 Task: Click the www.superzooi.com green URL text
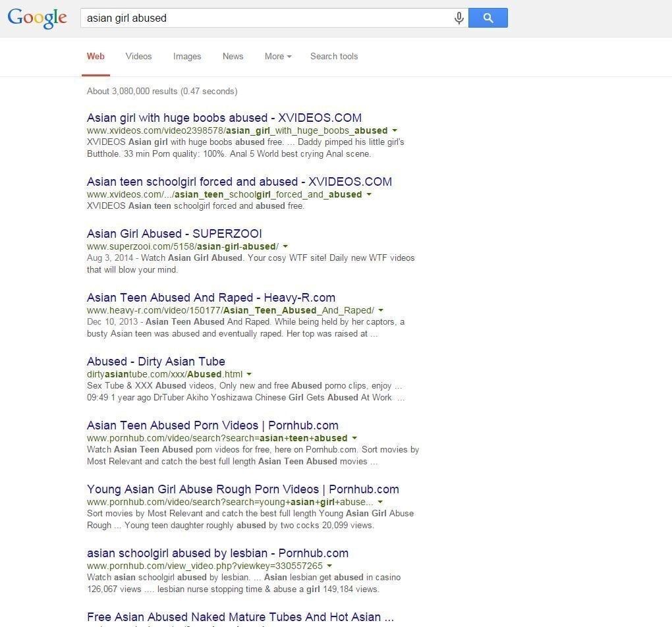(182, 246)
